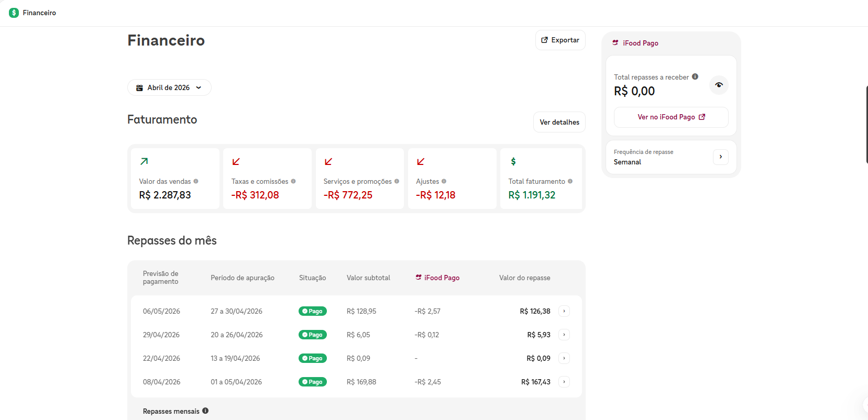Click Pago badge for 27 a 30/04/2026

(x=313, y=311)
